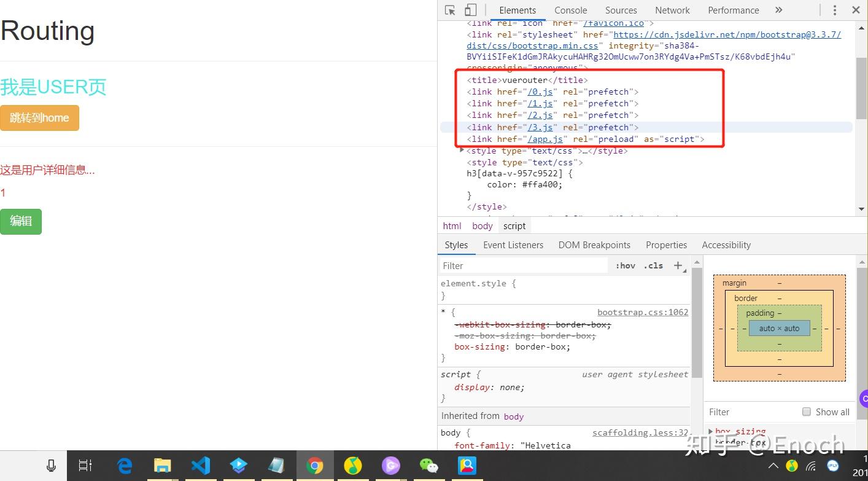This screenshot has width=868, height=481.
Task: Close the DevTools panel
Action: 856,10
